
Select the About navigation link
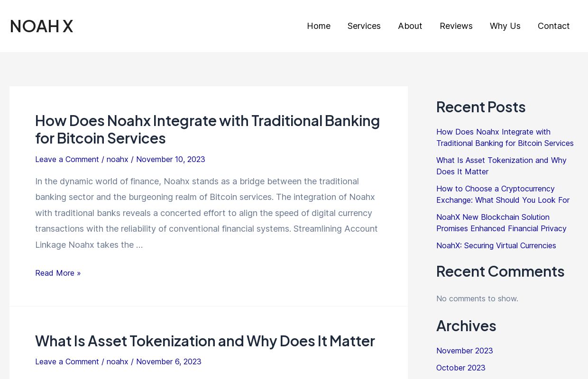click(410, 26)
